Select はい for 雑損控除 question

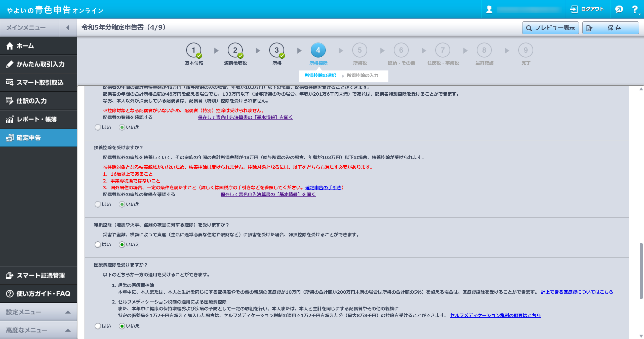98,245
